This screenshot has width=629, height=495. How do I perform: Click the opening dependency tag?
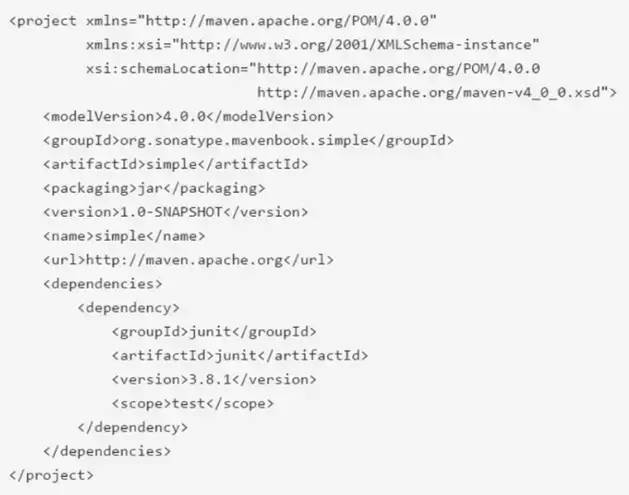(128, 308)
